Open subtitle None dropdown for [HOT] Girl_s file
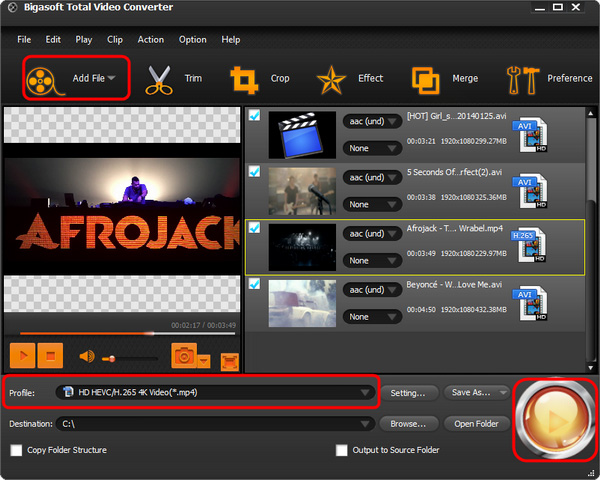Viewport: 600px width, 480px height. coord(372,148)
